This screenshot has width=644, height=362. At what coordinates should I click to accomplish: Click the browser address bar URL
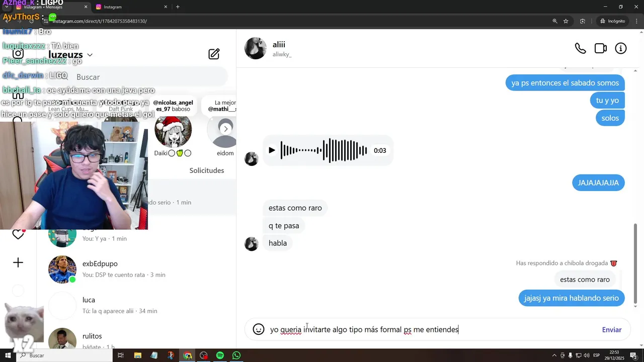(100, 21)
